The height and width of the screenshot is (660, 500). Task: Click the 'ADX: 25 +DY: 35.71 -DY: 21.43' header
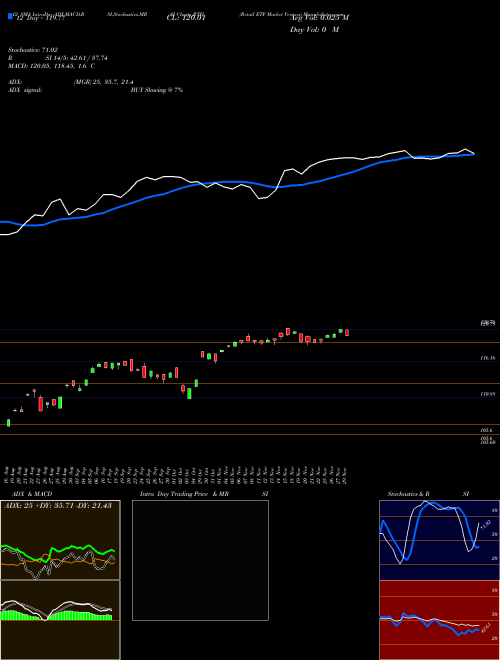point(58,506)
